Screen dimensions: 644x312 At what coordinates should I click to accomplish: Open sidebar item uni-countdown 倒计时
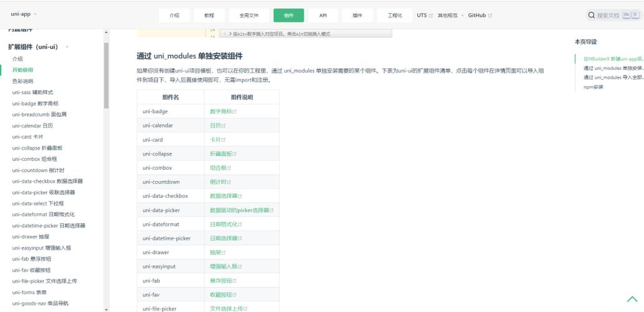(38, 170)
